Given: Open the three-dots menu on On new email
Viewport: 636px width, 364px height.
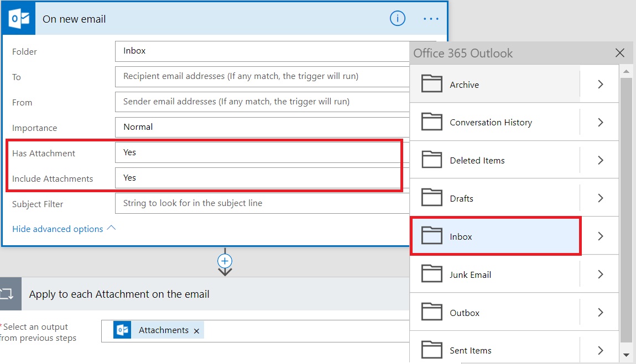Looking at the screenshot, I should (431, 19).
